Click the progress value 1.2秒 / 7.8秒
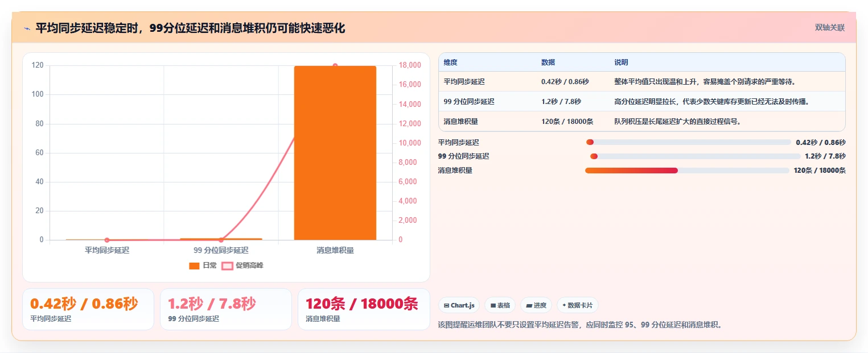This screenshot has height=353, width=868. point(825,156)
